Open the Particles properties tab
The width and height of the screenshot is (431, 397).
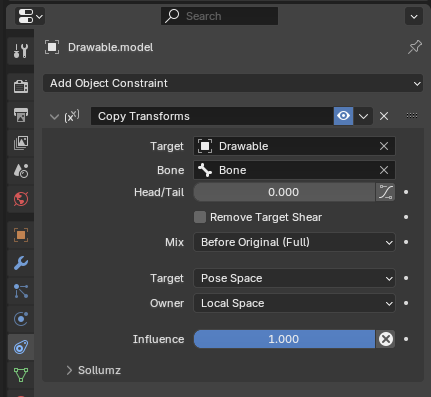(21, 291)
